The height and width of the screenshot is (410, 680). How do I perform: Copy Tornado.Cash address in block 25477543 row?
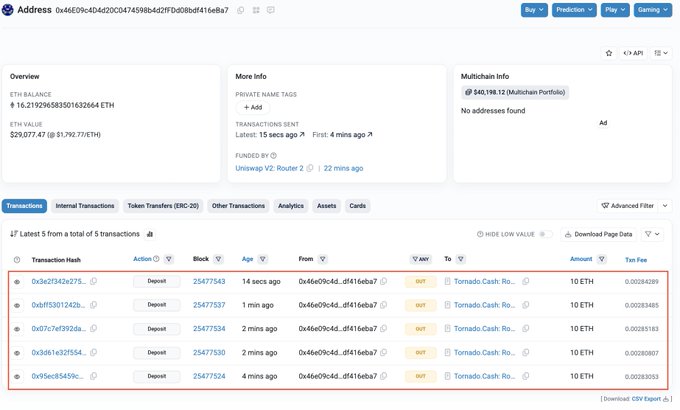526,281
